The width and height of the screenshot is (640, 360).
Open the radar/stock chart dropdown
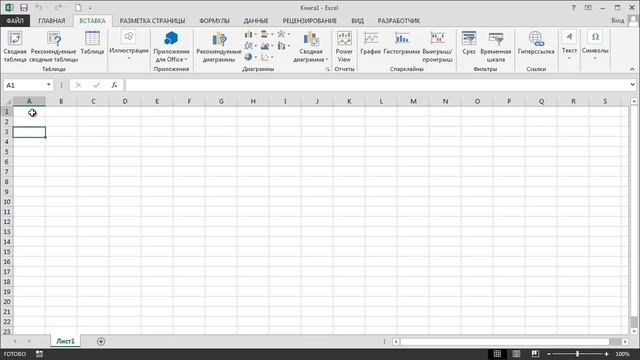pos(283,35)
